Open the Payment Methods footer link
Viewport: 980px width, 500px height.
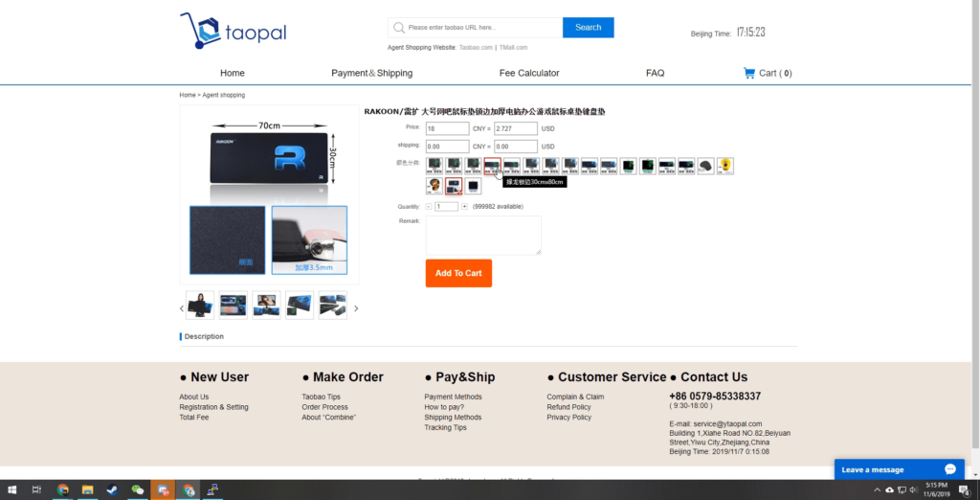click(453, 397)
